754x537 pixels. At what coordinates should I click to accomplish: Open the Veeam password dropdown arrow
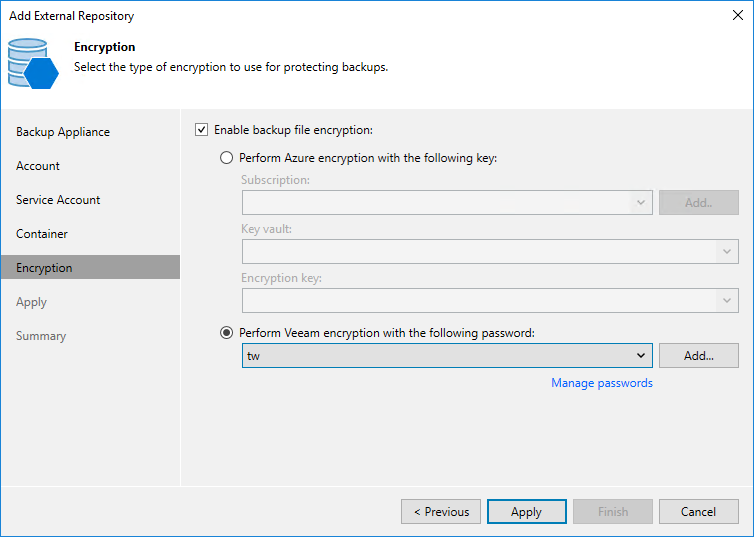640,356
